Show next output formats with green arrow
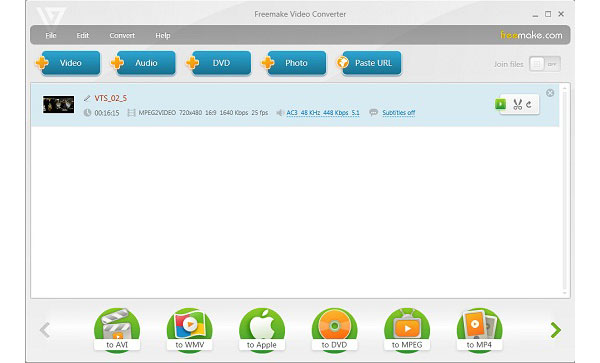Image resolution: width=600 pixels, height=363 pixels. [556, 330]
